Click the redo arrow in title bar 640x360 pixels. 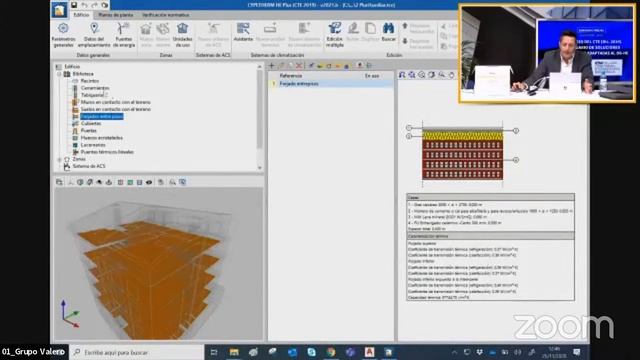pos(94,5)
